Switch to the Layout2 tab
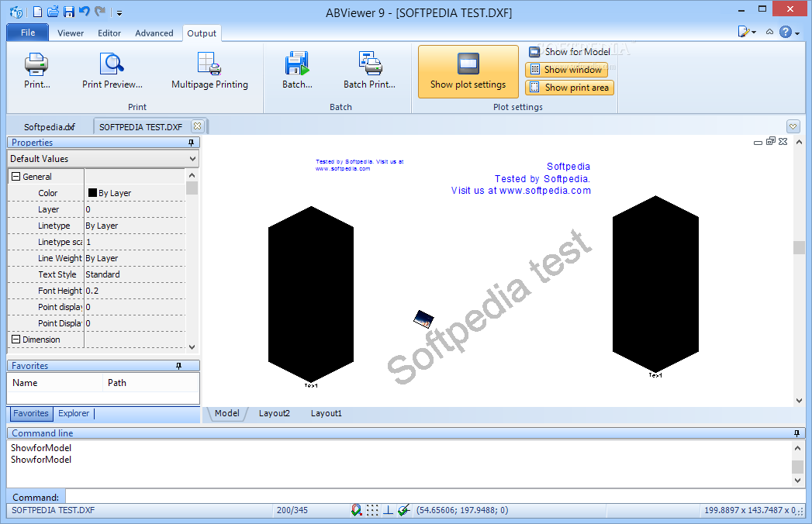The height and width of the screenshot is (524, 812). coord(275,413)
